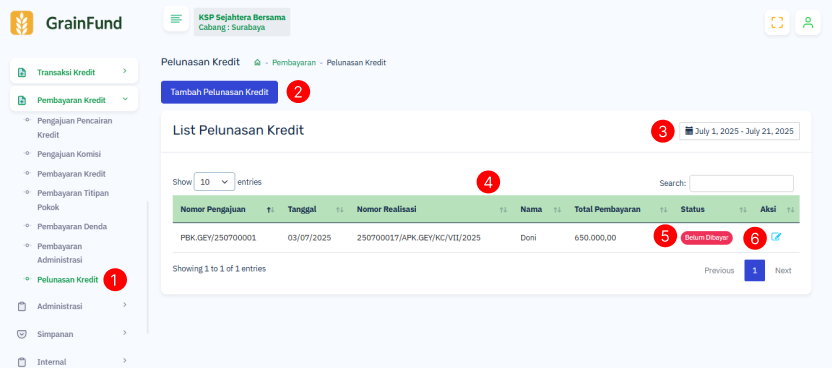Sort by Nomor Pengajuan arrow icon
832x368 pixels.
click(271, 210)
